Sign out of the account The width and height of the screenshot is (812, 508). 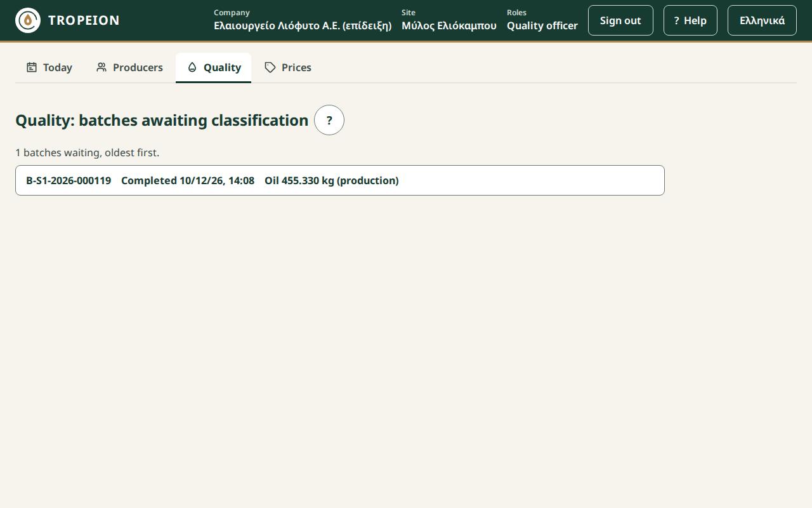coord(620,20)
